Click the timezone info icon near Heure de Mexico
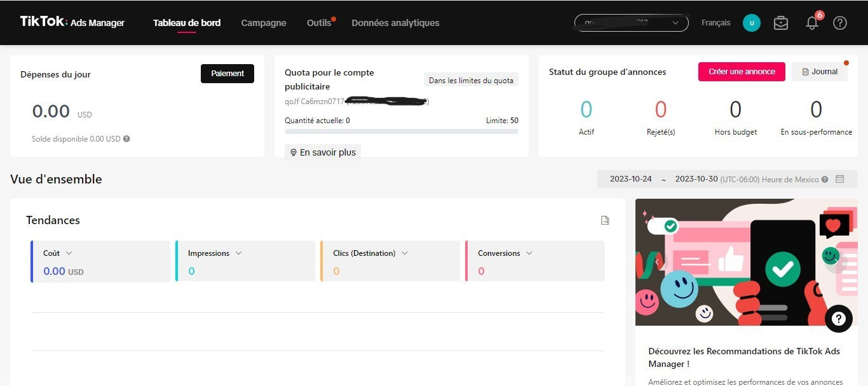 click(x=825, y=179)
